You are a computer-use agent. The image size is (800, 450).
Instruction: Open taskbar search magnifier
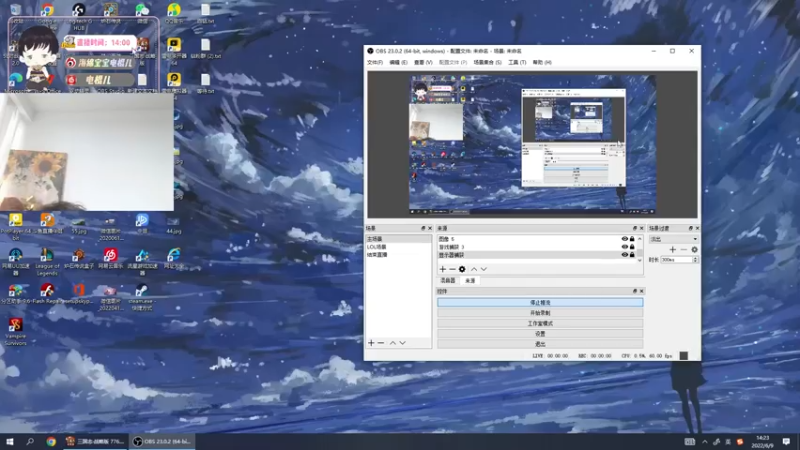[x=30, y=441]
